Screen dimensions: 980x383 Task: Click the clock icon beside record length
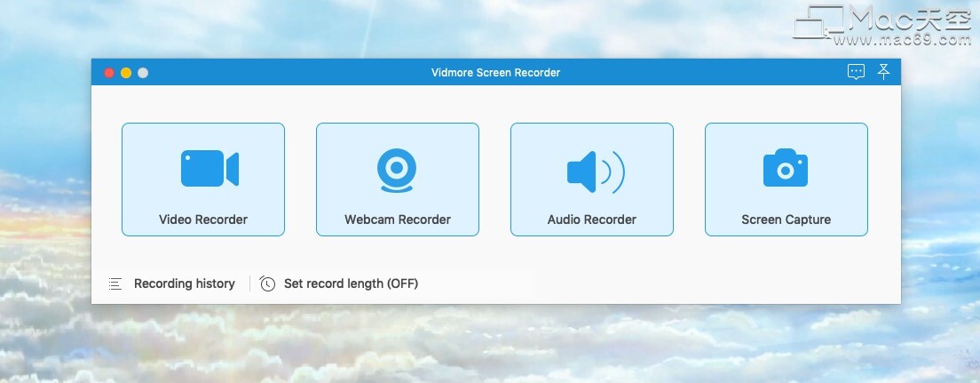267,284
